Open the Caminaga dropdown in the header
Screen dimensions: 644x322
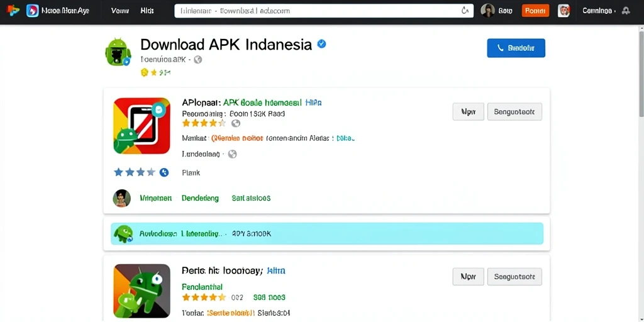coord(599,11)
